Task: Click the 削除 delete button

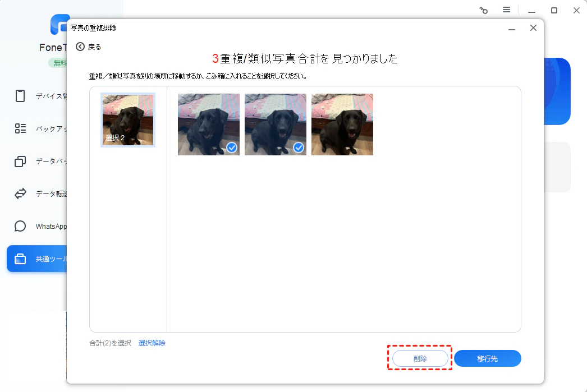Action: tap(420, 358)
